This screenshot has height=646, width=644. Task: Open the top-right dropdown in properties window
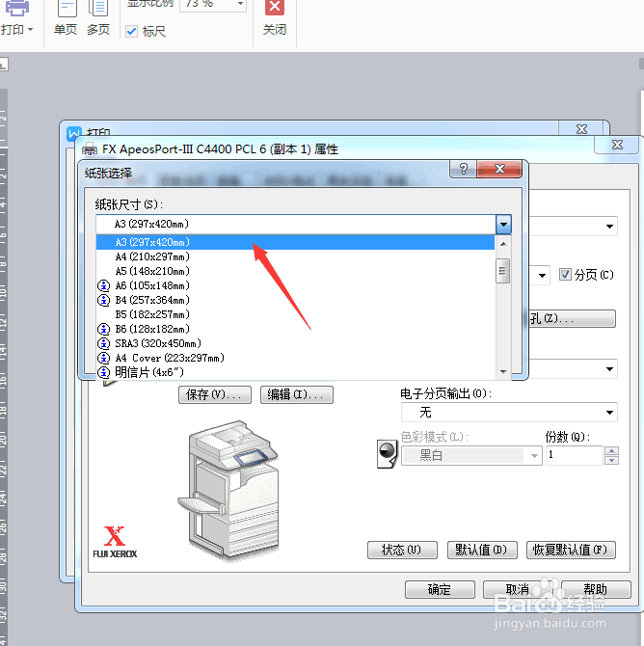(609, 227)
